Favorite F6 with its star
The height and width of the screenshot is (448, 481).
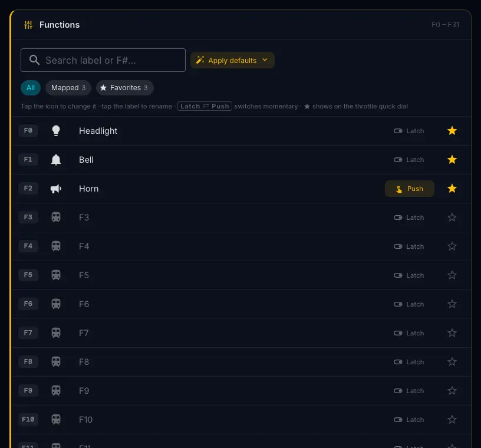pos(452,304)
